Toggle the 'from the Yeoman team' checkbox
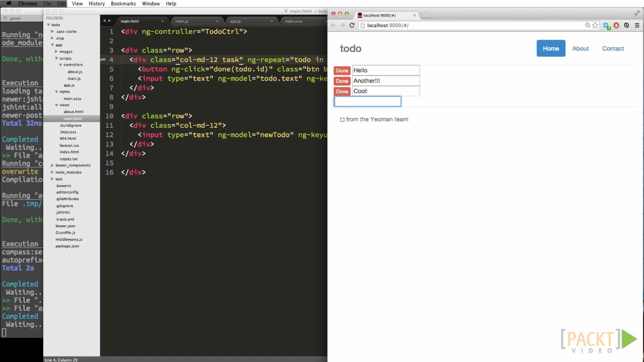The image size is (644, 362). tap(342, 120)
